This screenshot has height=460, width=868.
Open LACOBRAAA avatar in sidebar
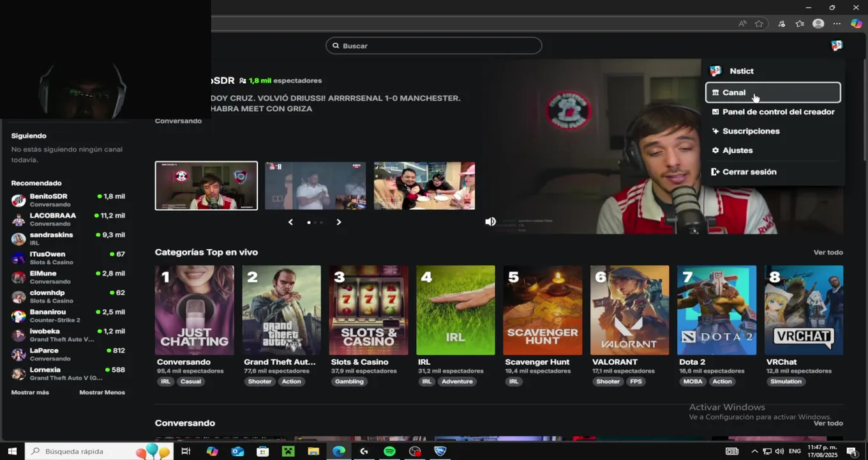[x=19, y=220]
